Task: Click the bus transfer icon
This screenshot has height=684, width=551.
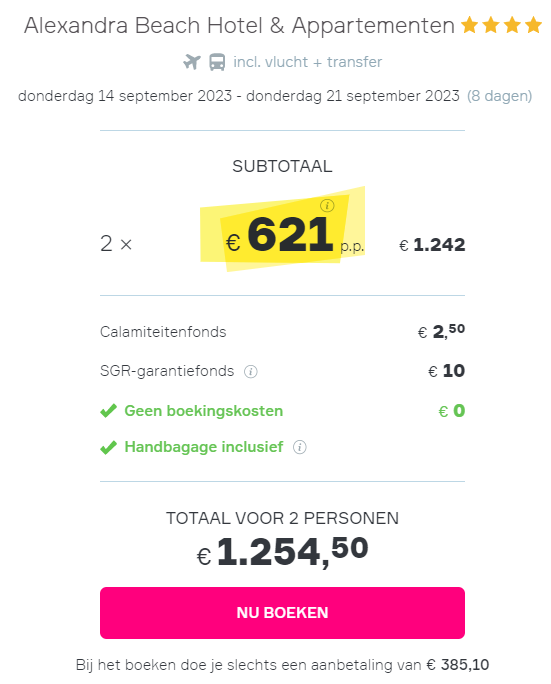Action: point(217,62)
